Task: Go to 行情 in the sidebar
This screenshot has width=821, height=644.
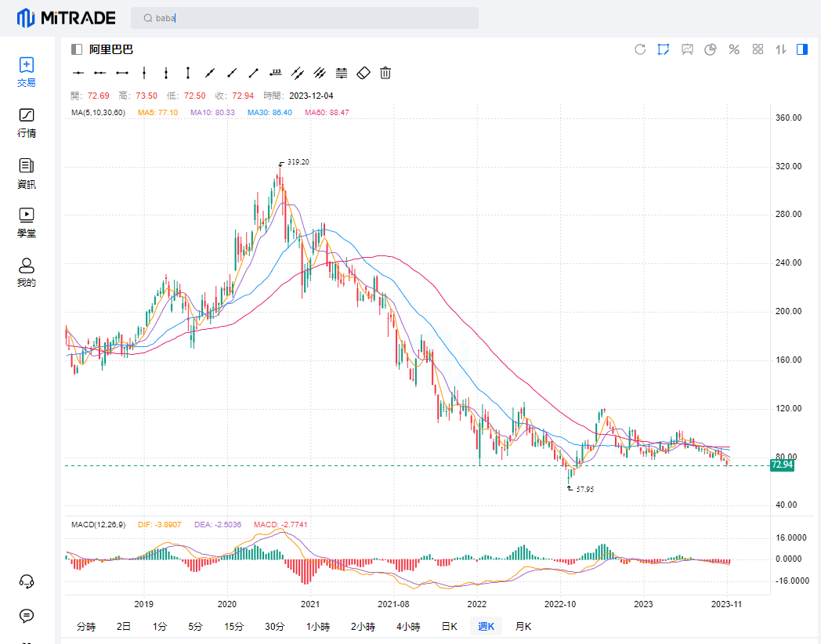Action: point(27,123)
